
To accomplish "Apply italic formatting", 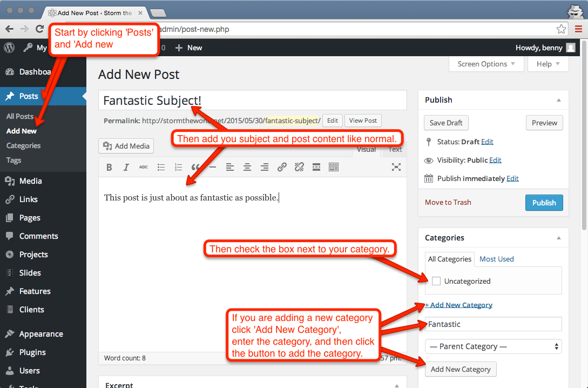I will point(126,166).
